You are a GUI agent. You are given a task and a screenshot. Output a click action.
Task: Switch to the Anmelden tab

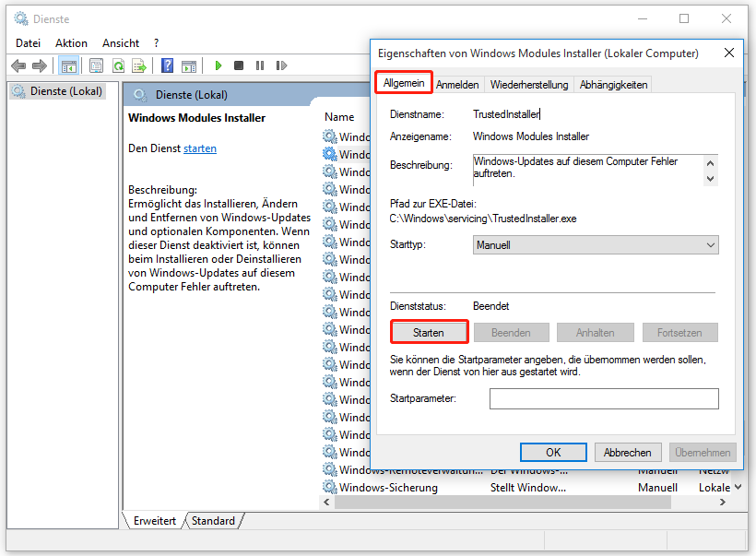(457, 85)
